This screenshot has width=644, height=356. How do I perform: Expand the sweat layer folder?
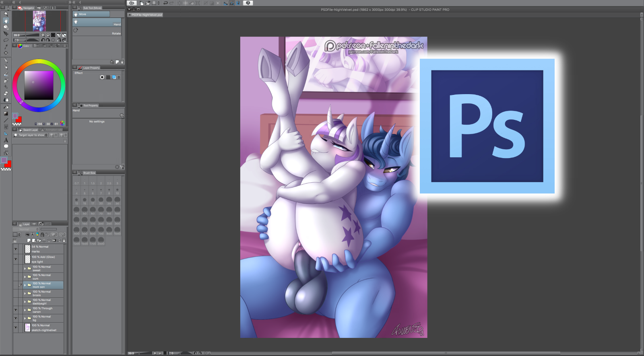[x=25, y=268]
